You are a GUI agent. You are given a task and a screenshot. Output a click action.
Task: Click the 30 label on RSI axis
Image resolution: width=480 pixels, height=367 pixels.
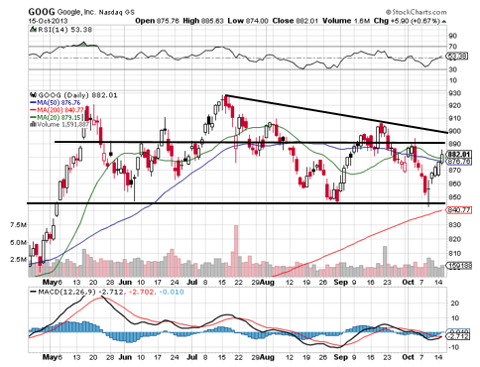point(453,69)
